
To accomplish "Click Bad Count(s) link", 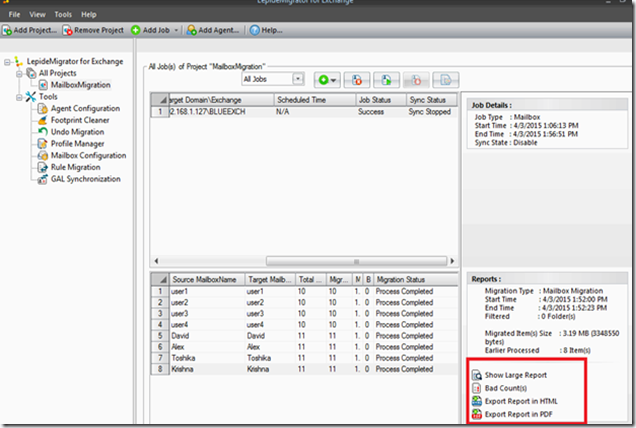I will (x=505, y=388).
